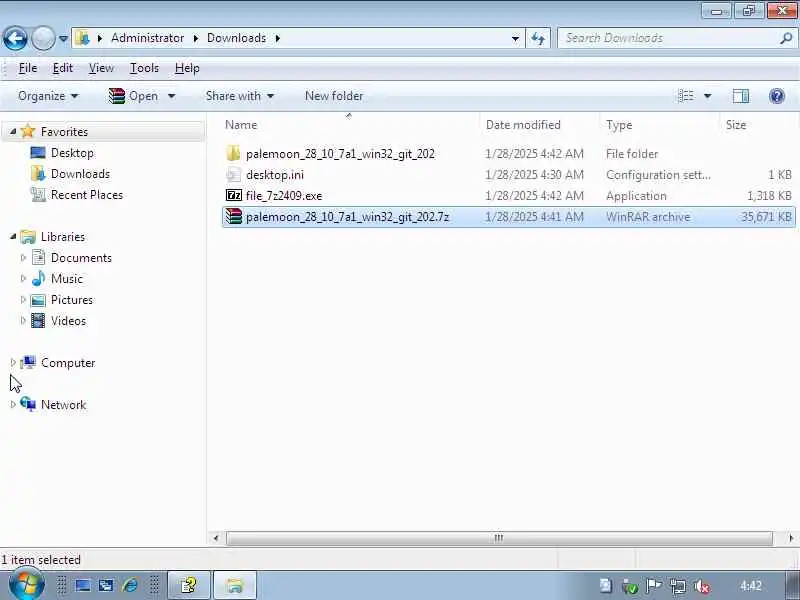Image resolution: width=800 pixels, height=600 pixels.
Task: Open the Help menu
Action: coord(187,68)
